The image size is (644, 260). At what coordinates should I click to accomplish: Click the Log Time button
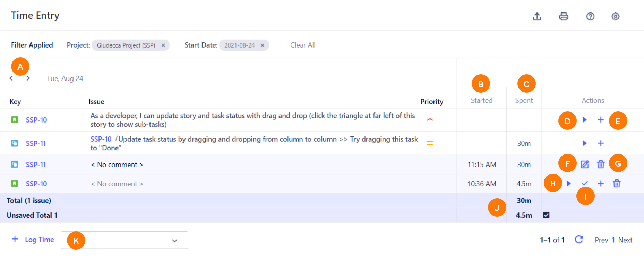pos(33,240)
